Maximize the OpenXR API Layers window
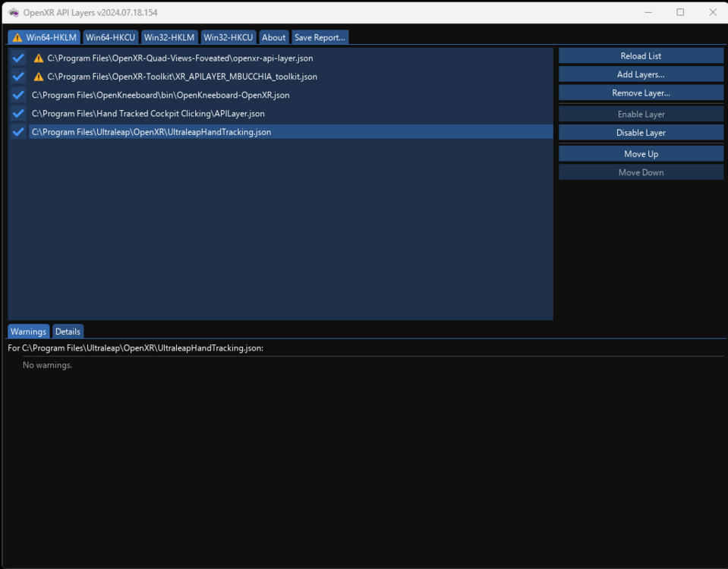728x569 pixels. coord(680,13)
